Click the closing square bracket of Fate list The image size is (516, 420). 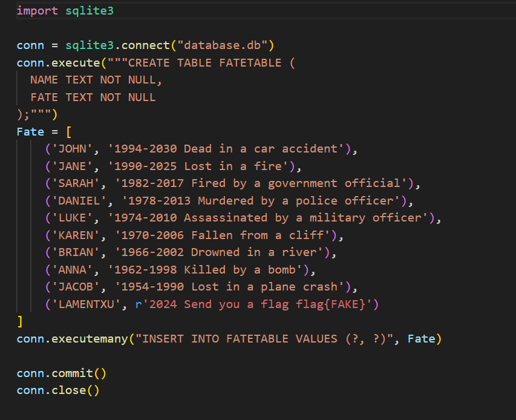click(20, 321)
